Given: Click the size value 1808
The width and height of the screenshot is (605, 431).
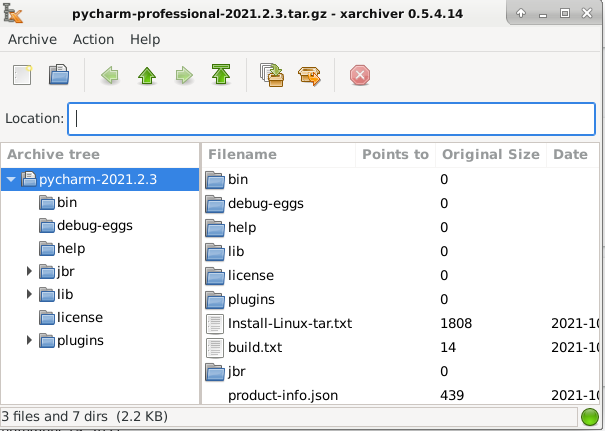Looking at the screenshot, I should coord(456,323).
